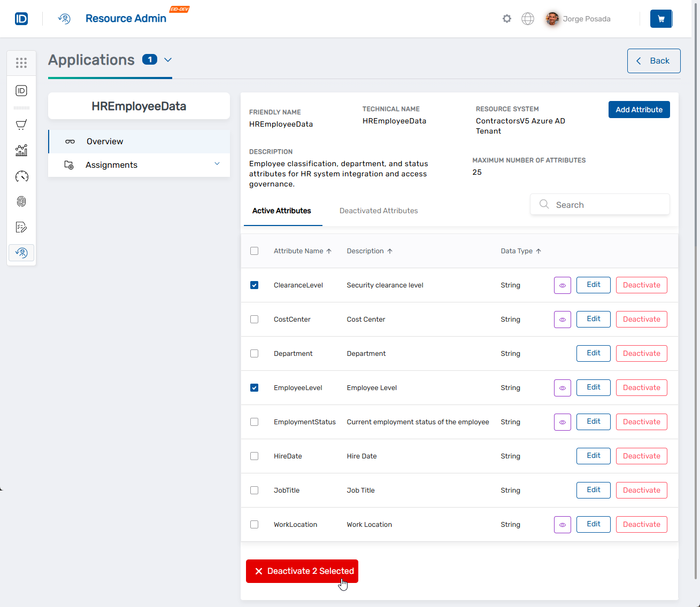Uncheck the ClearanceLevel checkbox
700x607 pixels.
(255, 285)
